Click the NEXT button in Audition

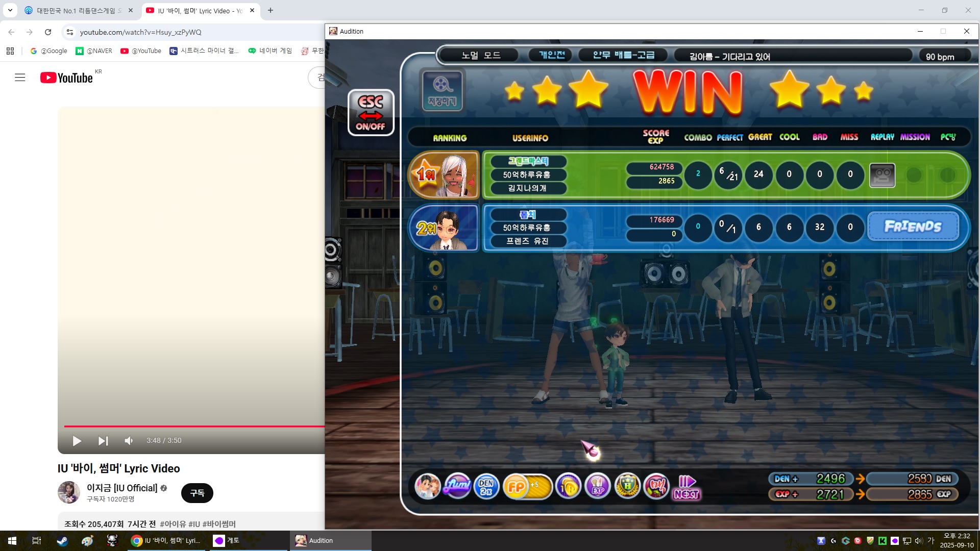pos(687,487)
